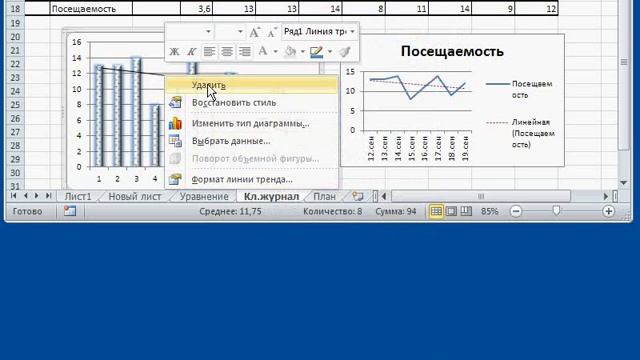Jump to first sheet tab arrow

click(x=13, y=196)
